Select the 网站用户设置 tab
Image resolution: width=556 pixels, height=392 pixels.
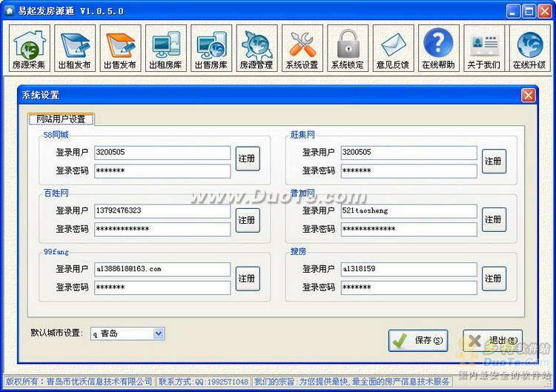click(x=61, y=119)
